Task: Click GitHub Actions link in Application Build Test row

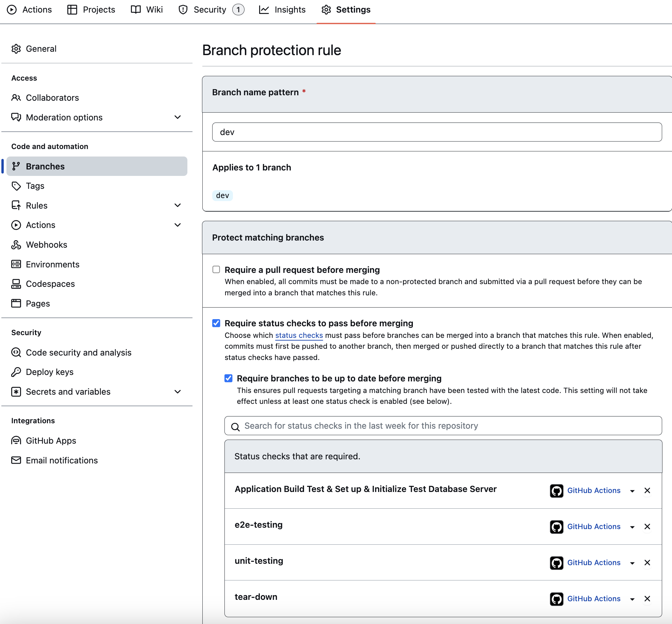Action: [x=594, y=490]
